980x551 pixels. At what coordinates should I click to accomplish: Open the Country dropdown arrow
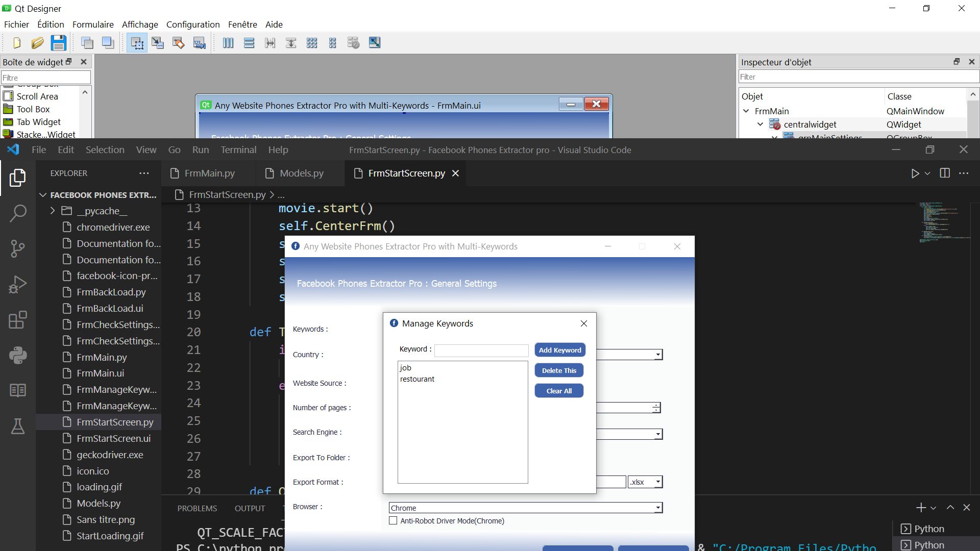[658, 355]
